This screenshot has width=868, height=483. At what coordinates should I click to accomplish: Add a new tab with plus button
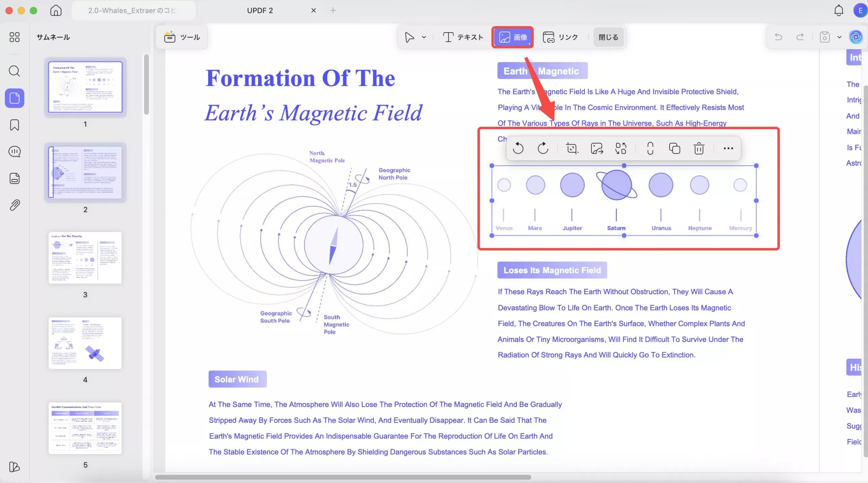tap(333, 11)
